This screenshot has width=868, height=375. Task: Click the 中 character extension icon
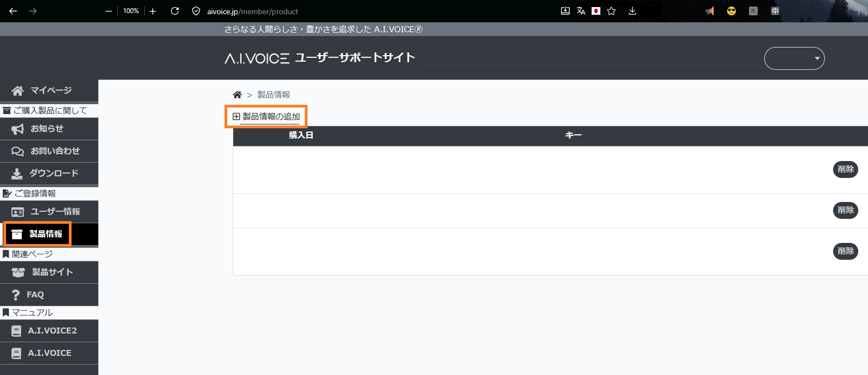(x=775, y=11)
